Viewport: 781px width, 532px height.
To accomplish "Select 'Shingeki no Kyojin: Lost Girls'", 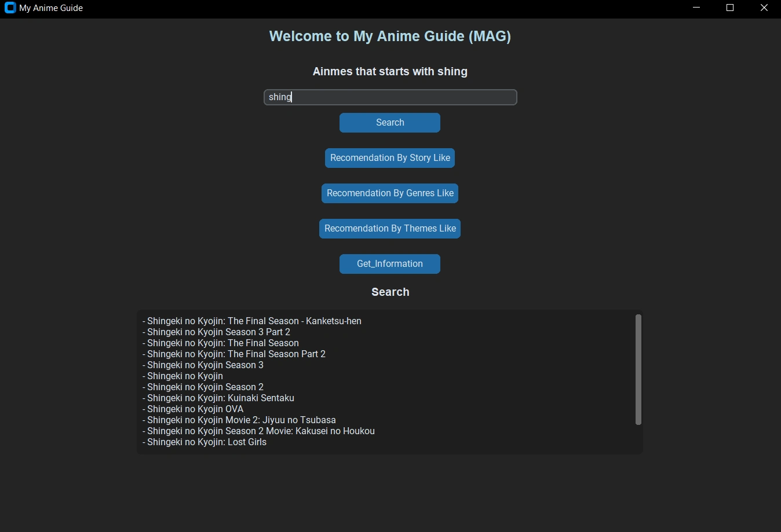I will 205,442.
